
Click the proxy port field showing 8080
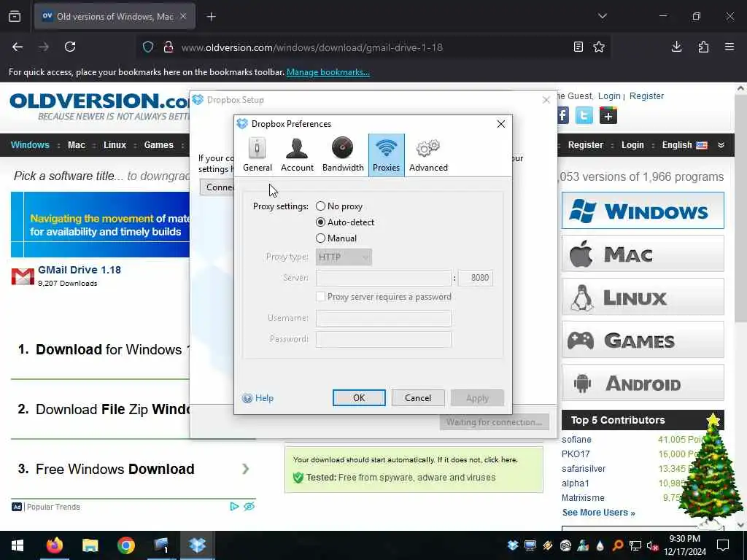(476, 278)
